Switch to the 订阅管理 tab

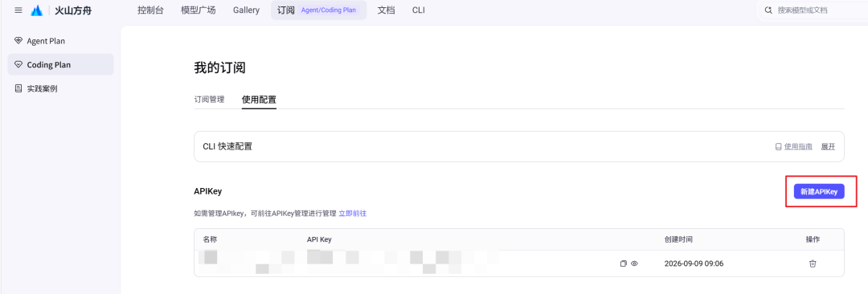click(x=209, y=100)
